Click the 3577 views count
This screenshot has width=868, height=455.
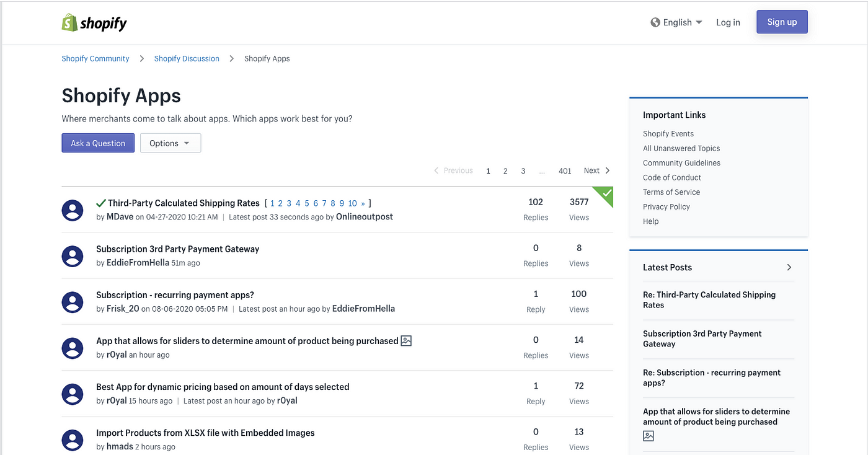579,202
